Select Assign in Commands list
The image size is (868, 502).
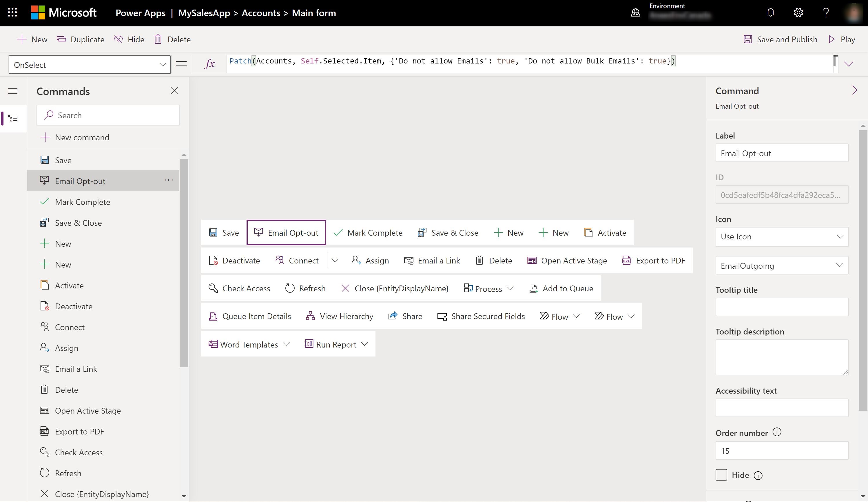103,348
